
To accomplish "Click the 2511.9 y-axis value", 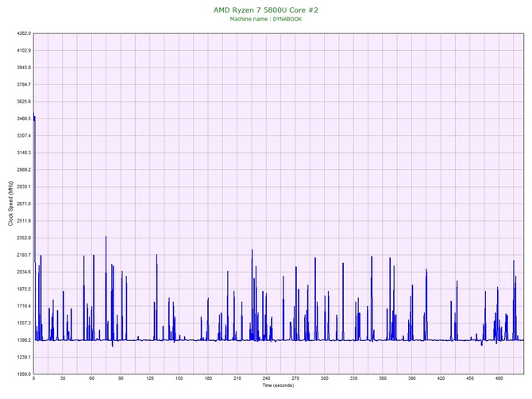I will tap(24, 221).
